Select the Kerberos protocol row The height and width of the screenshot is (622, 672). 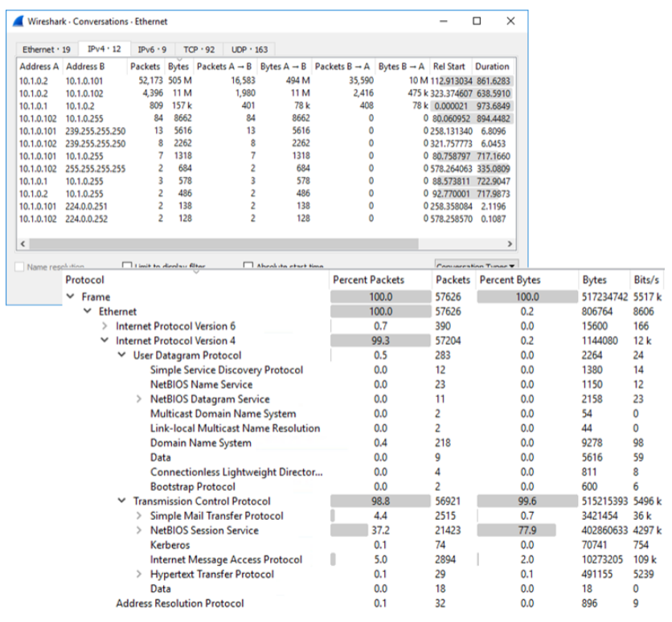363,545
